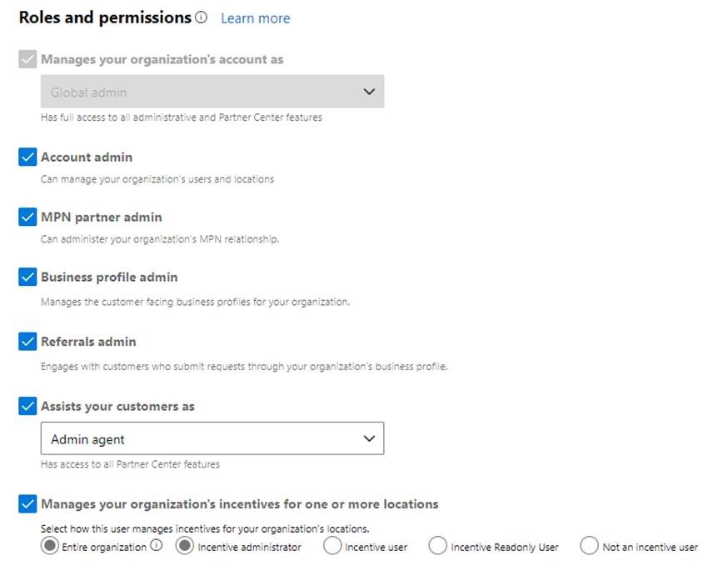Expand the Global admin dropdown
Image resolution: width=728 pixels, height=561 pixels.
(212, 92)
